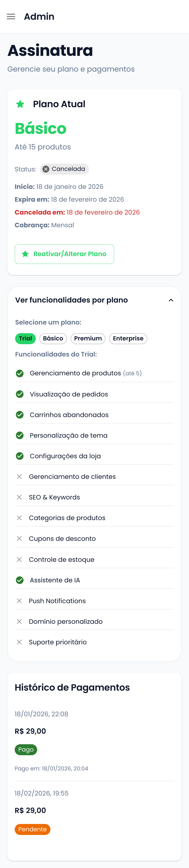Click the Admin header title
Viewport: 189px width, 868px height.
point(39,17)
